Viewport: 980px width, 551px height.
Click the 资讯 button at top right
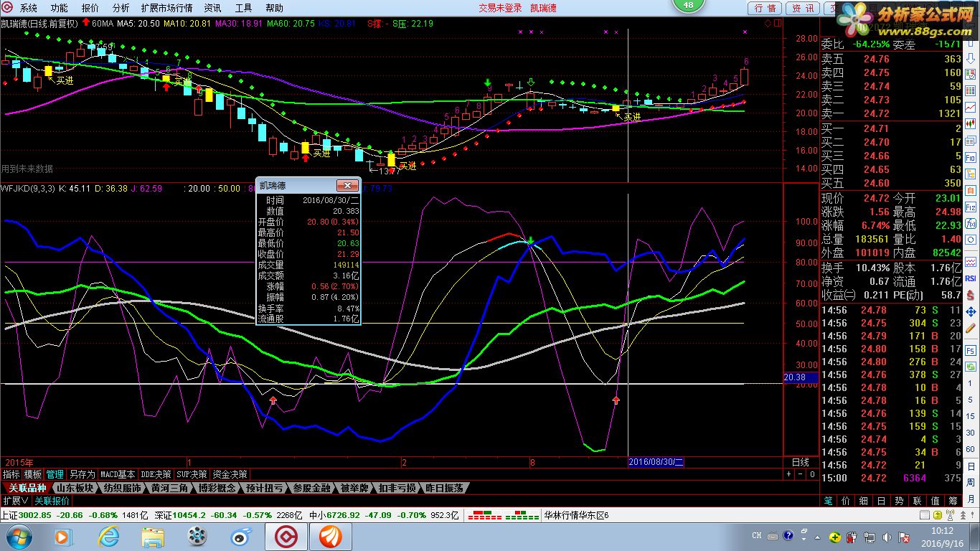(x=803, y=8)
